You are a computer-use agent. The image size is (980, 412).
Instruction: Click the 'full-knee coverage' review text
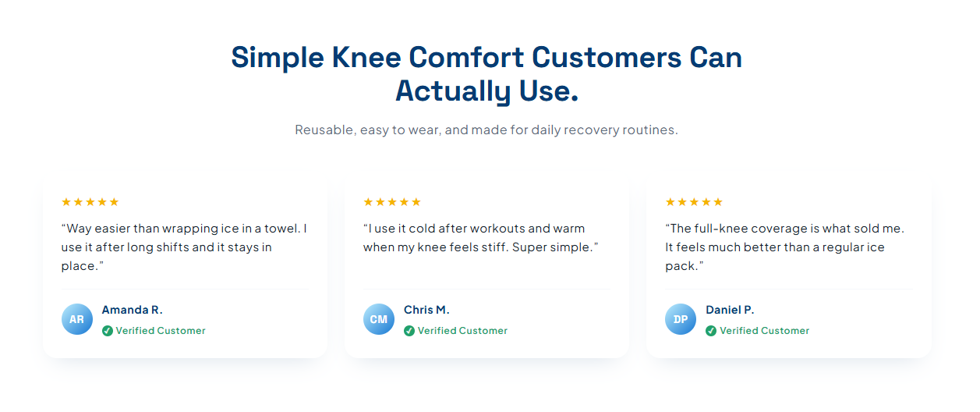click(784, 247)
